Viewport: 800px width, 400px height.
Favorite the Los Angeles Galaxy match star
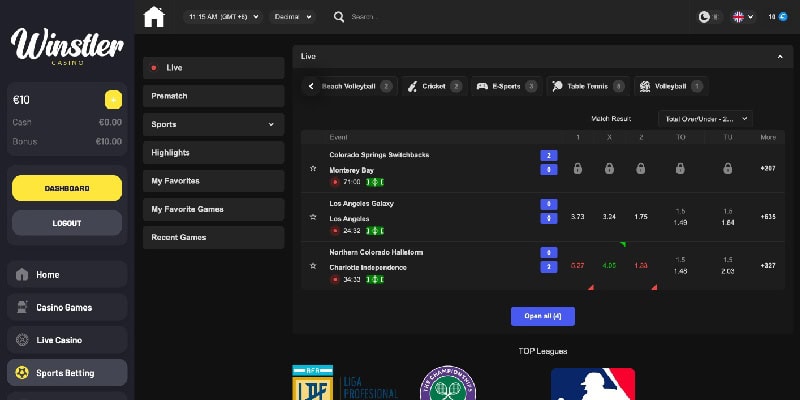[x=313, y=217]
